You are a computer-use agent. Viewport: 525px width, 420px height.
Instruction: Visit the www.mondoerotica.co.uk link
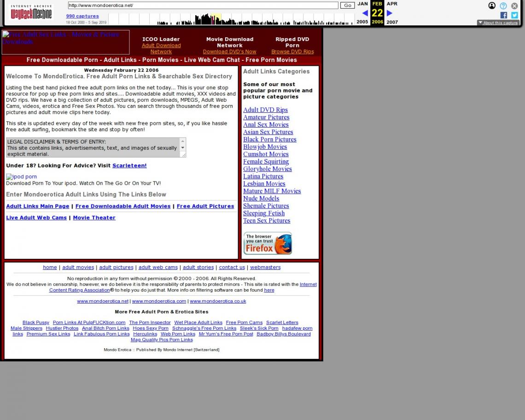(218, 301)
